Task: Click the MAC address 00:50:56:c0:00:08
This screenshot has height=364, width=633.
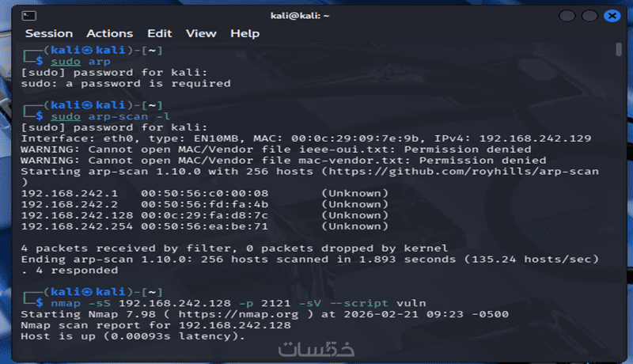Action: 204,194
